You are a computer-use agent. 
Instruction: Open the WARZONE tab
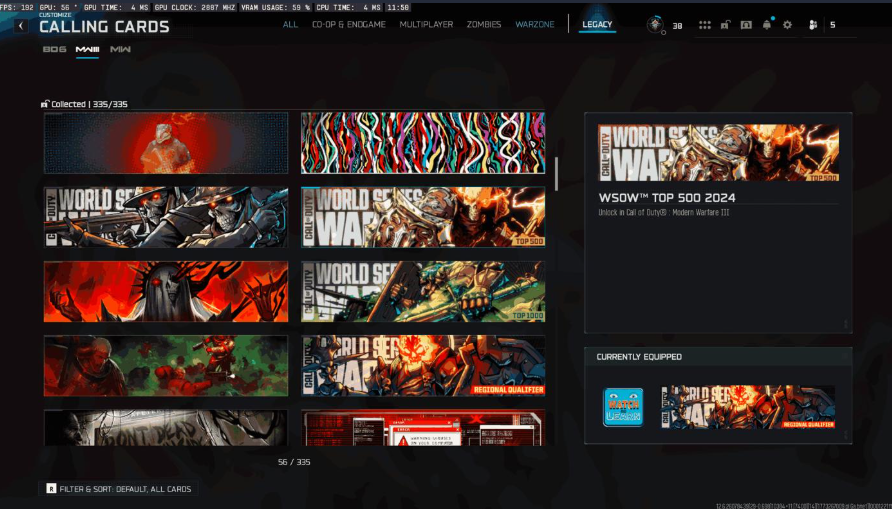(535, 24)
